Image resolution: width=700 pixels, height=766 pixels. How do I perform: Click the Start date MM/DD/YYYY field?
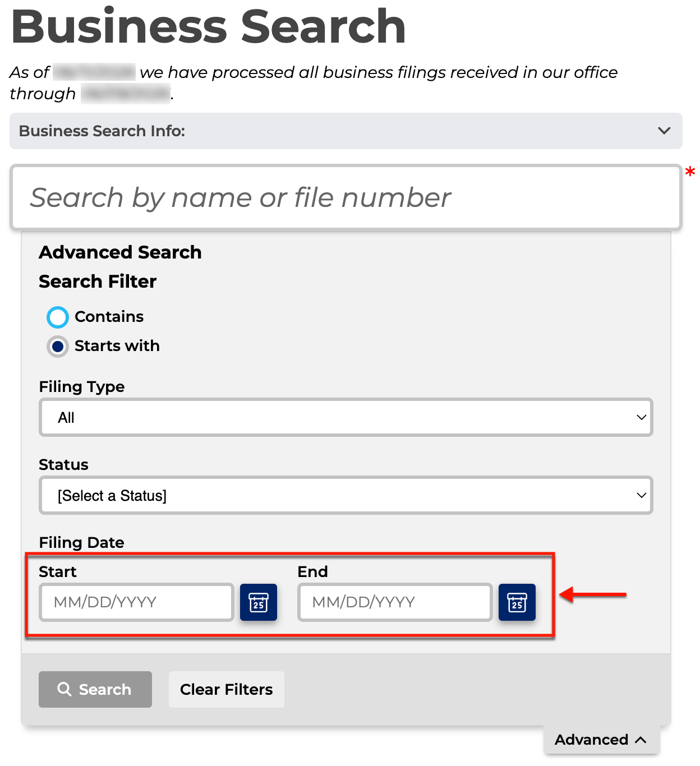(136, 602)
